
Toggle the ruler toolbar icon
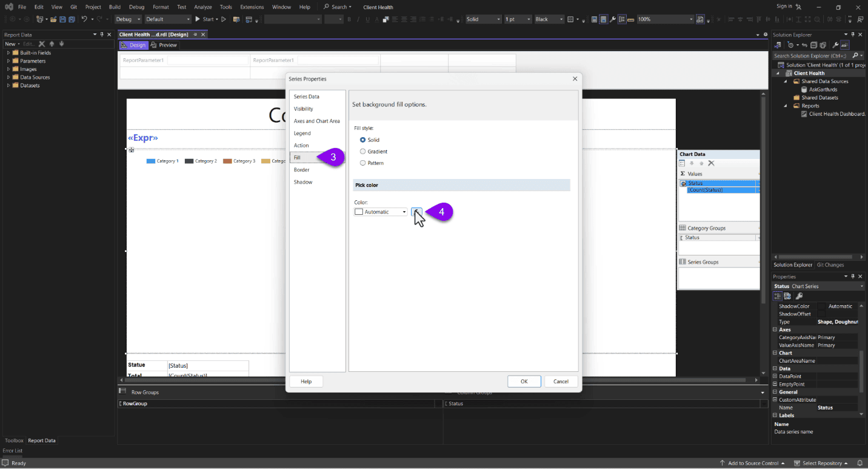tap(631, 19)
